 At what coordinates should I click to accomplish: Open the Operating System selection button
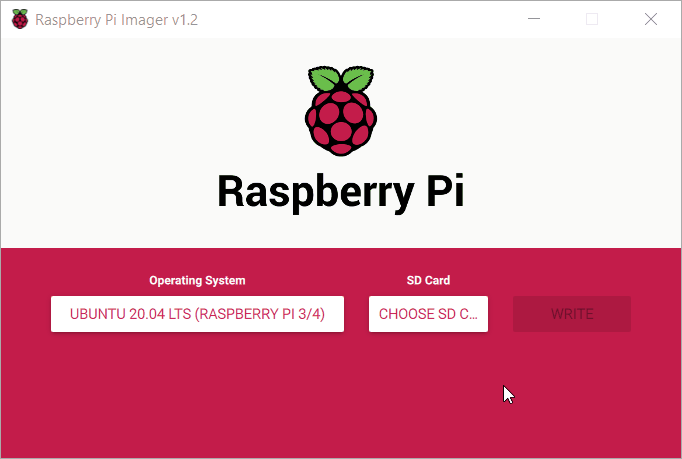click(x=197, y=314)
